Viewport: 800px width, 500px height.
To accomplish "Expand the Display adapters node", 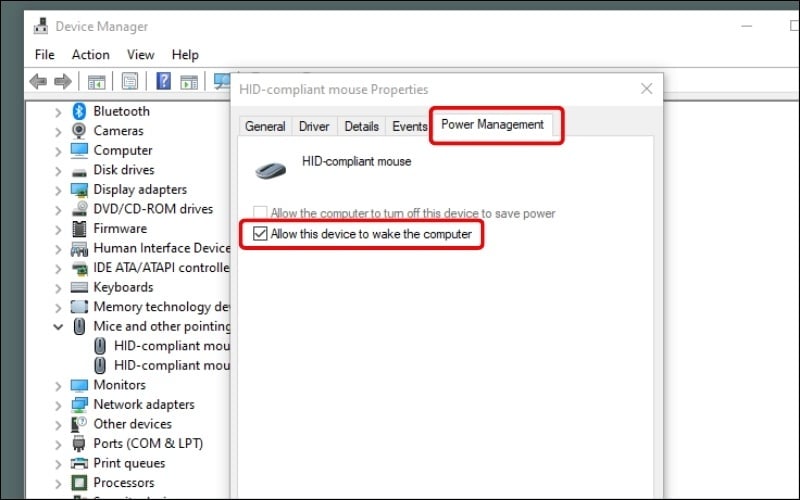I will 58,190.
